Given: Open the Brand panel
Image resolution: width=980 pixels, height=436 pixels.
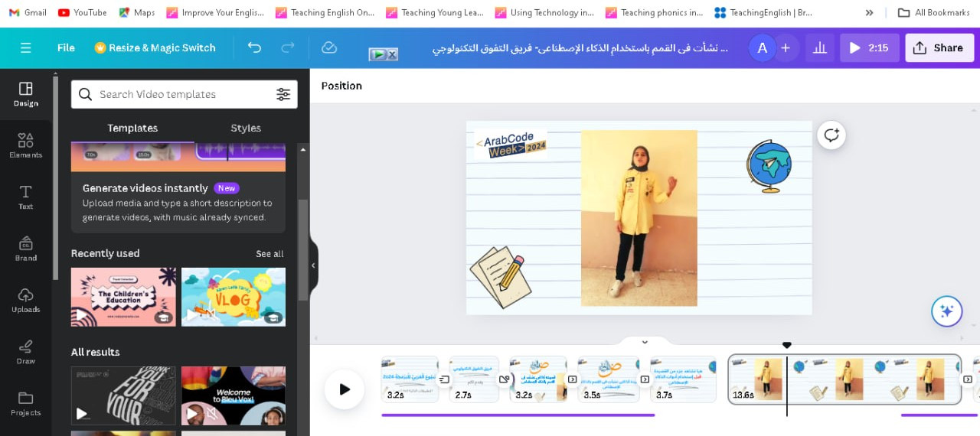Looking at the screenshot, I should [26, 248].
